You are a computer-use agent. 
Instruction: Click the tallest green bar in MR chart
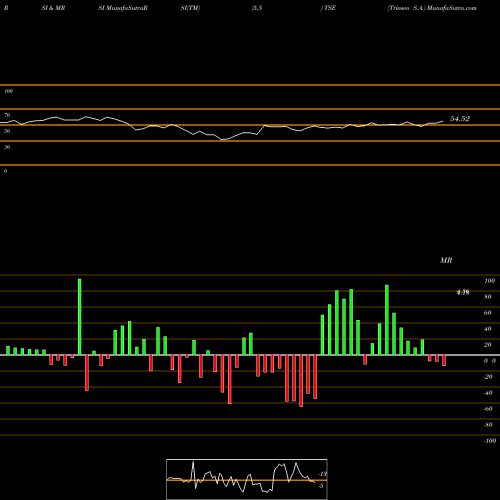tap(80, 317)
